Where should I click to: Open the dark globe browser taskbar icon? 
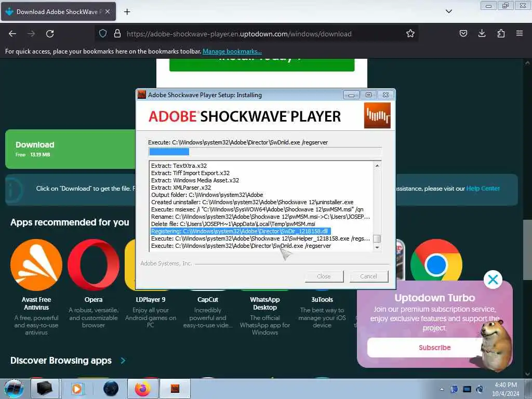point(111,389)
